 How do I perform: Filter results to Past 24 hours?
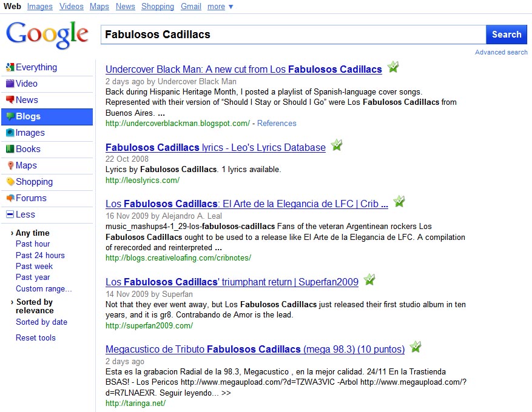pyautogui.click(x=40, y=255)
